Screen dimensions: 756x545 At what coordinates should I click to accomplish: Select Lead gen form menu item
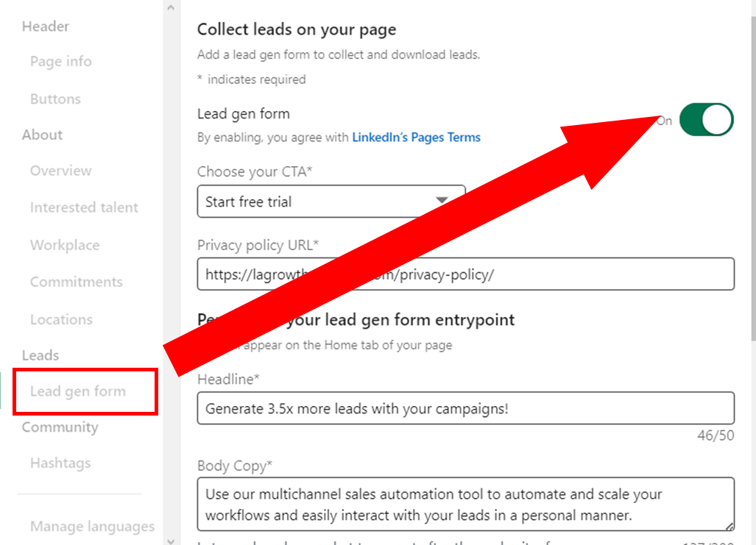[78, 391]
